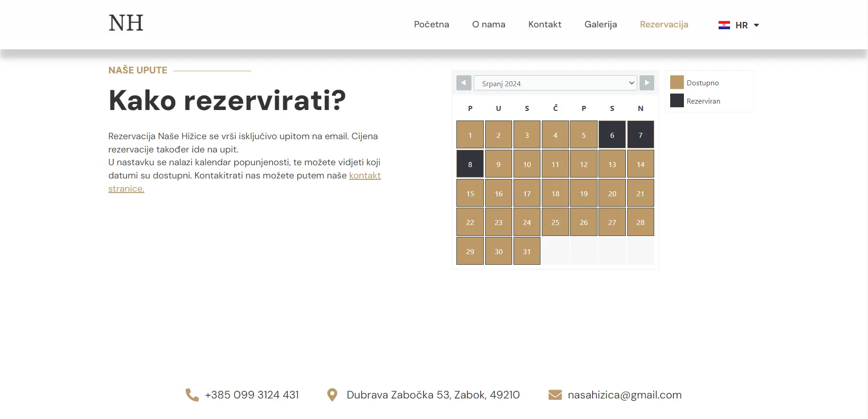Open the Srpanj 2024 month selector

(555, 83)
